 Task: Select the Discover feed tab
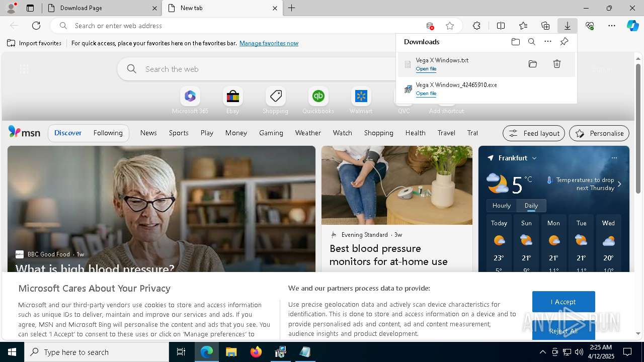(x=68, y=133)
